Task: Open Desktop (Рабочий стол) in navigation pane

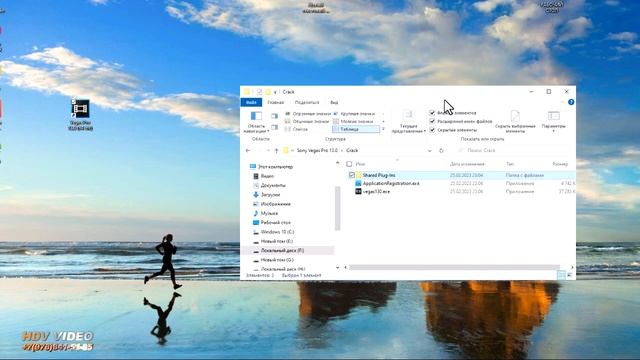Action: [x=276, y=223]
